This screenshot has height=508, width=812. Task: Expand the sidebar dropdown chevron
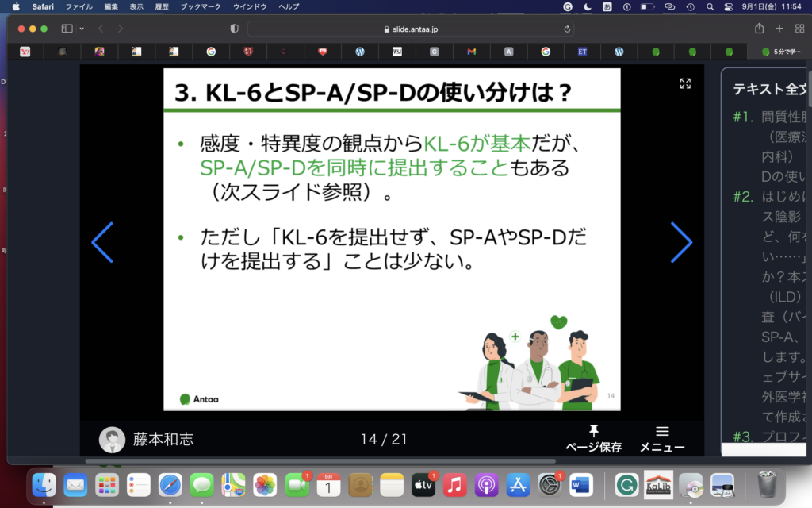coord(80,29)
